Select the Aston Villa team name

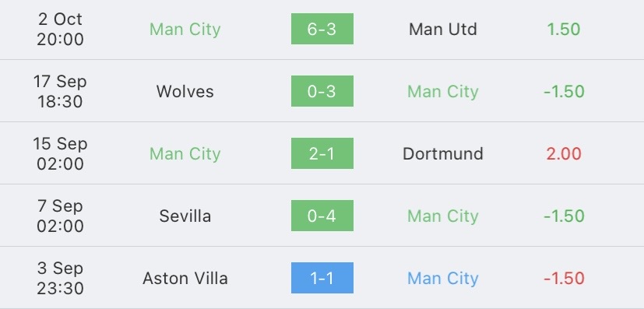point(185,279)
